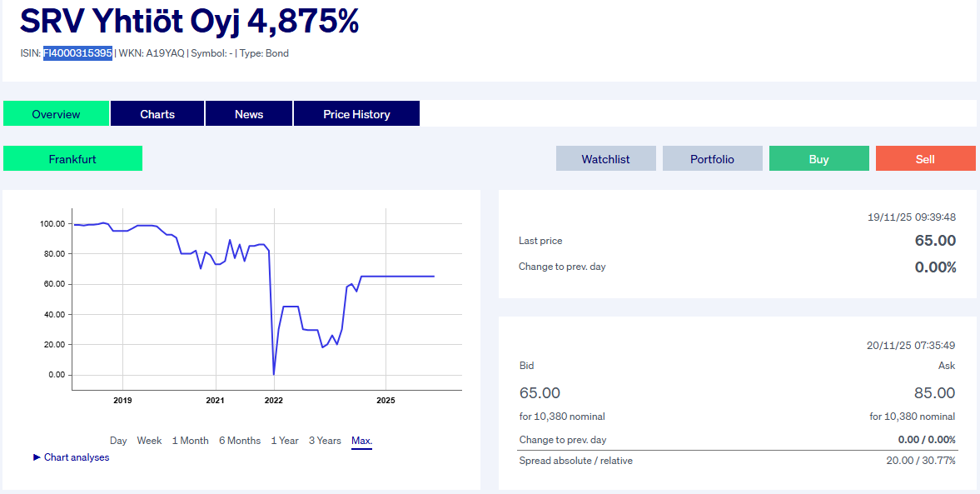Open the Price History tab
This screenshot has width=980, height=494.
[356, 114]
